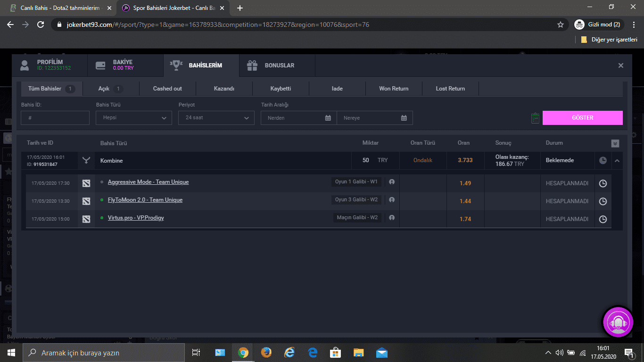This screenshot has height=362, width=644.
Task: Toggle expand-all arrow in table header
Action: click(615, 143)
